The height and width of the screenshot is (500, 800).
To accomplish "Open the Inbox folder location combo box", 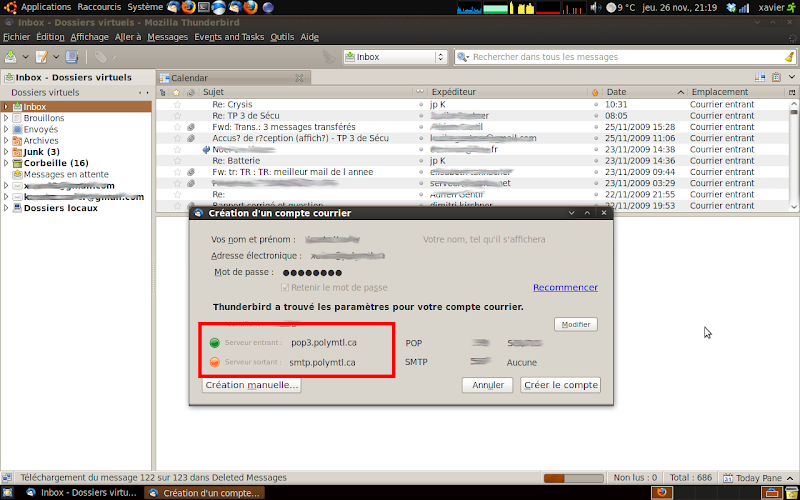I will click(x=395, y=57).
